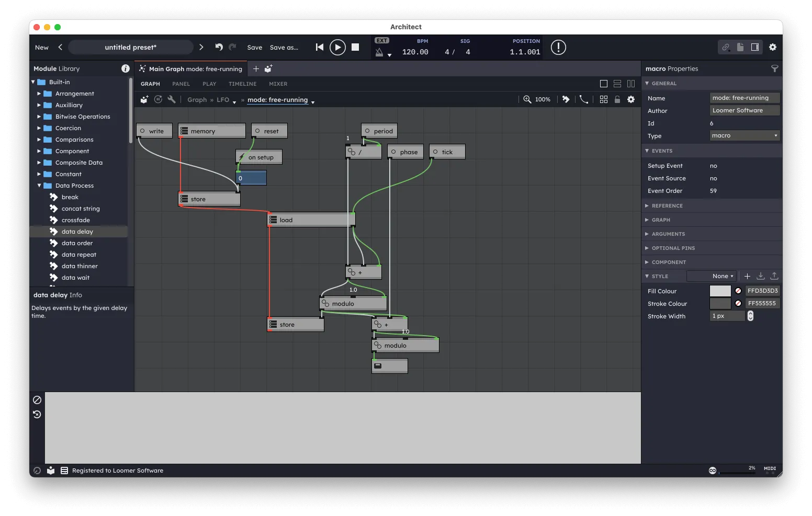
Task: Expand the Bitwise Operations folder
Action: pos(39,117)
